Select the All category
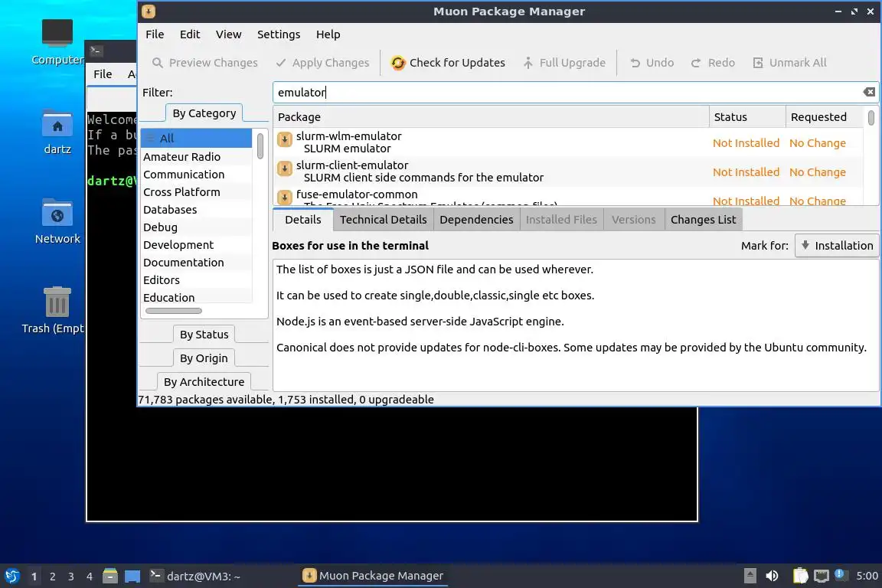 pos(197,138)
